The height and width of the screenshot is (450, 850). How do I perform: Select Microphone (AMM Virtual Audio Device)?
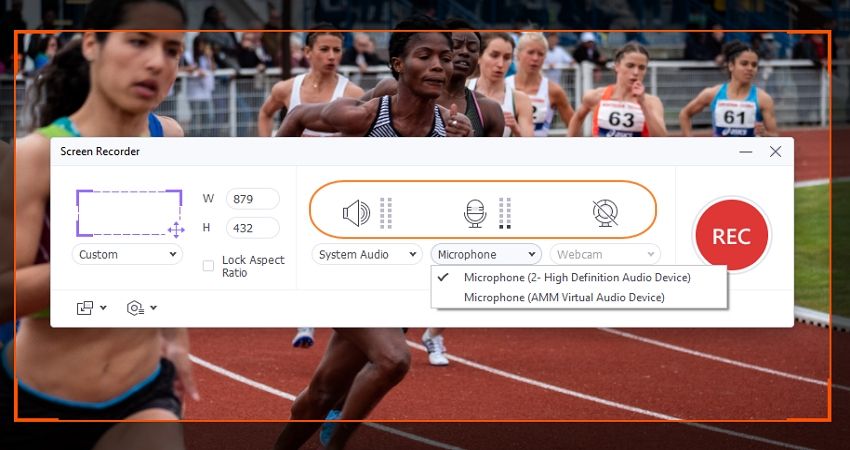(x=579, y=297)
